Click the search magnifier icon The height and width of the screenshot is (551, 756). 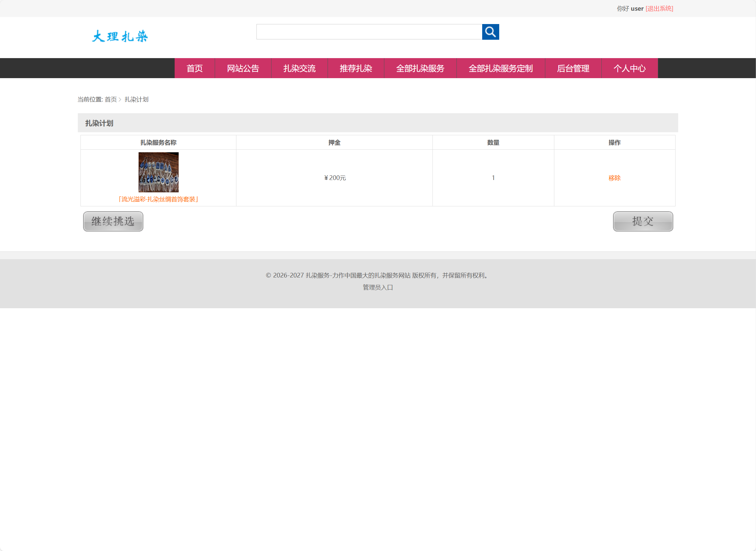tap(490, 32)
